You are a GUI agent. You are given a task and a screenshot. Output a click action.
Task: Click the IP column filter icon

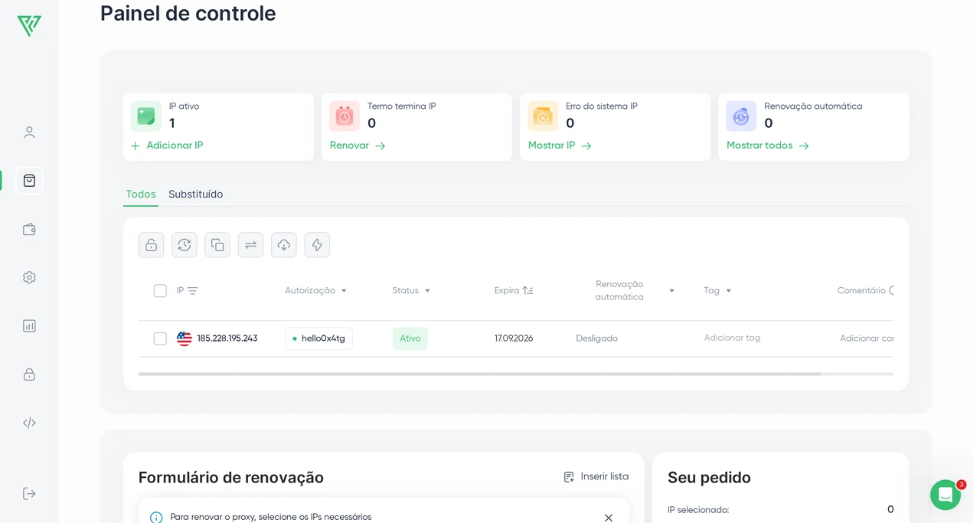click(x=193, y=291)
